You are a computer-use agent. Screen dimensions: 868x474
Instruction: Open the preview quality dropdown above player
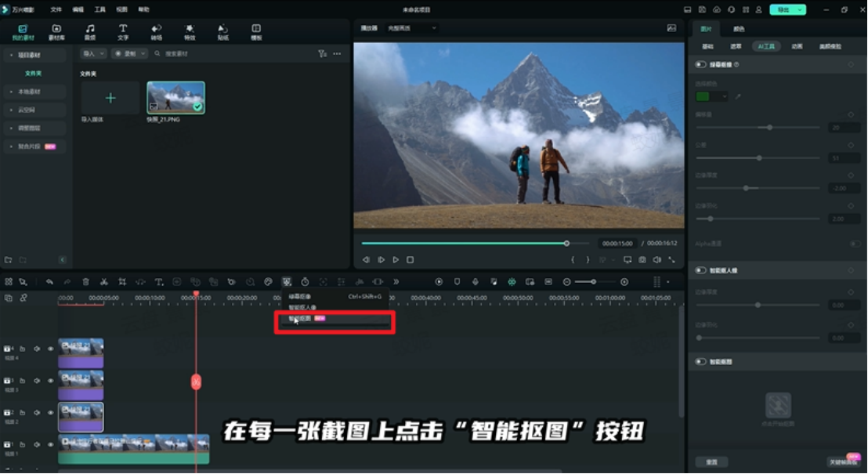tap(412, 27)
